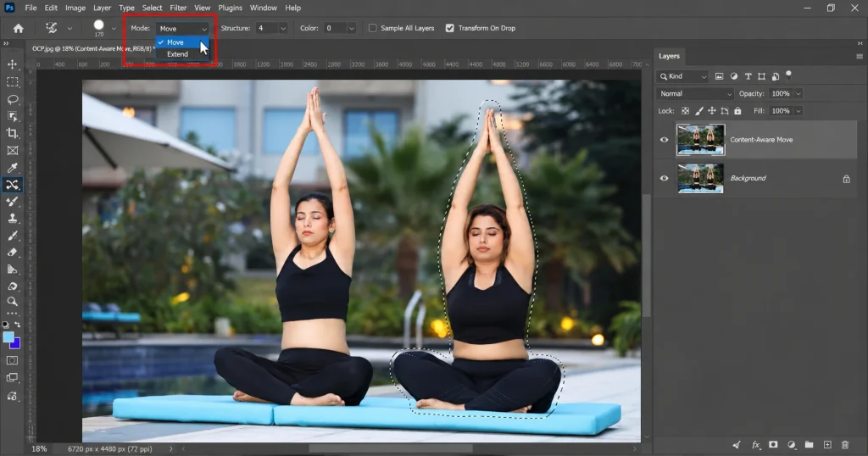
Task: Open the Plugins menu
Action: (x=231, y=8)
